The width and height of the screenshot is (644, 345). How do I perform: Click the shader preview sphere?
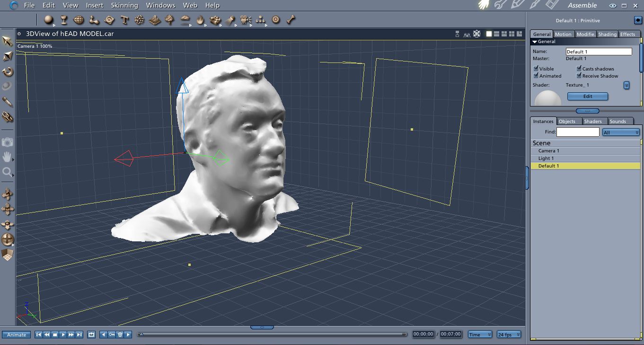[x=548, y=98]
